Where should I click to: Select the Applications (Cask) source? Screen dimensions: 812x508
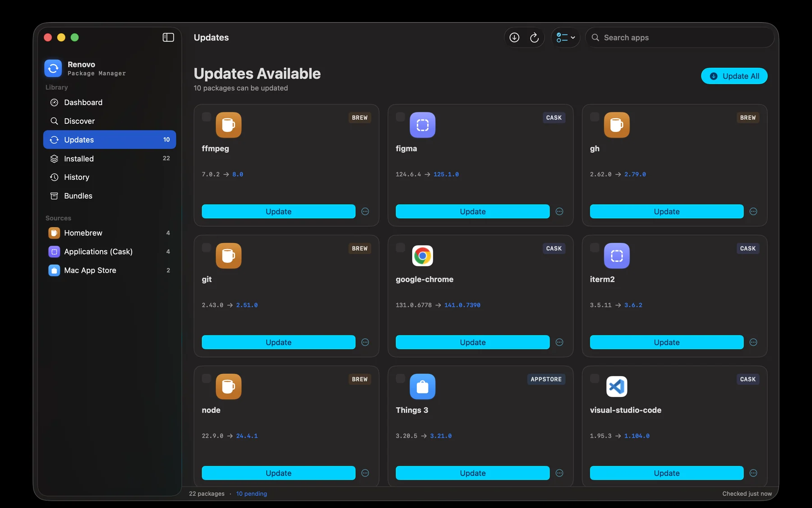click(110, 252)
